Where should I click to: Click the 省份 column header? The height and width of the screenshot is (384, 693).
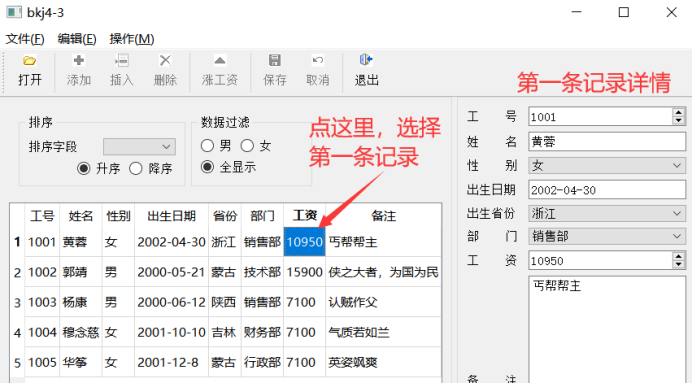tap(225, 216)
